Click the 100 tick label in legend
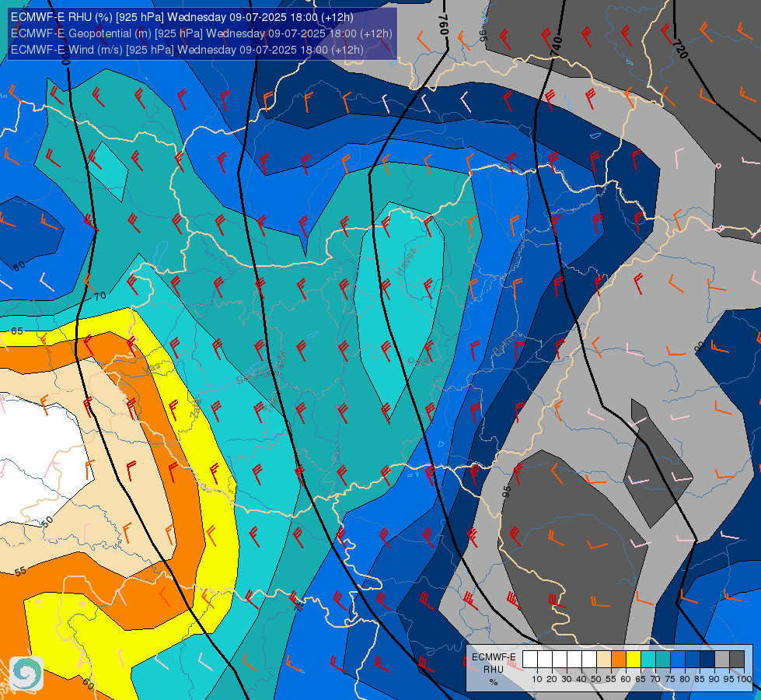This screenshot has width=761, height=700. (745, 679)
